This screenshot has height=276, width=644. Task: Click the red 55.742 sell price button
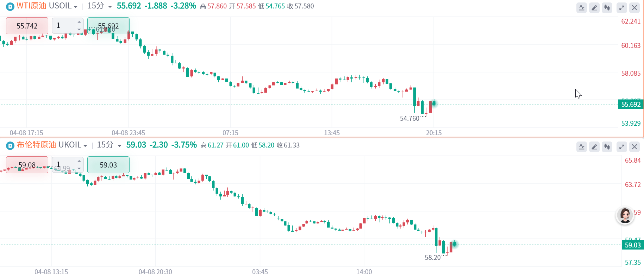point(27,26)
